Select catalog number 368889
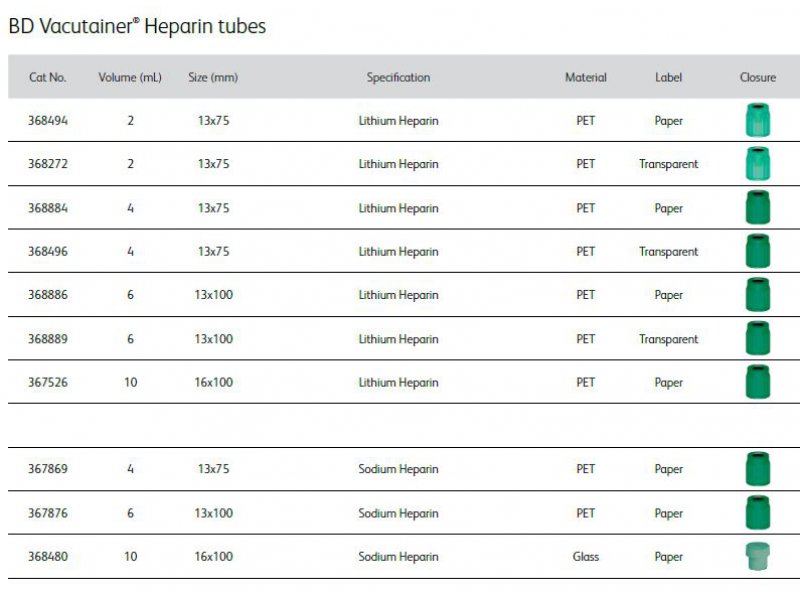 [x=47, y=339]
